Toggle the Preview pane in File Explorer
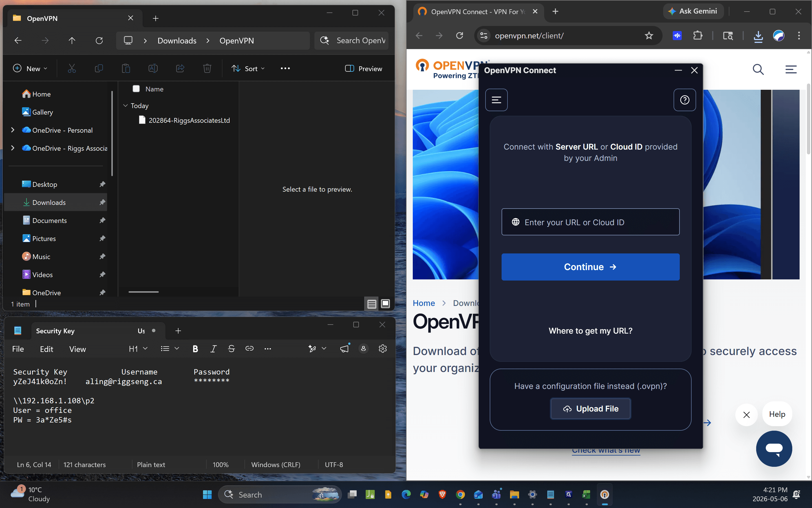Image resolution: width=812 pixels, height=508 pixels. [363, 69]
